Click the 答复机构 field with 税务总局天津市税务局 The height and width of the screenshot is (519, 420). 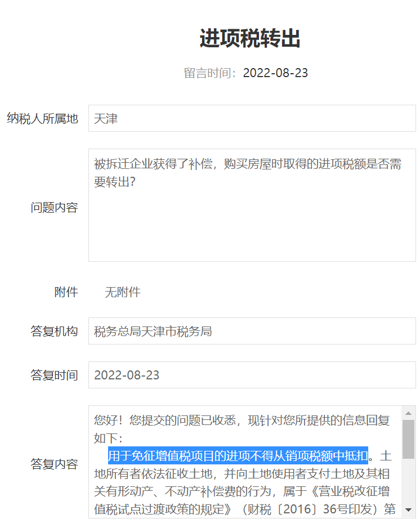click(252, 331)
